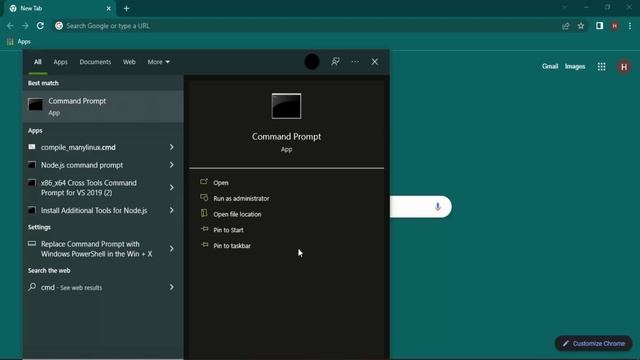Expand x86_x64 Cross Tools result arrow

click(x=171, y=188)
